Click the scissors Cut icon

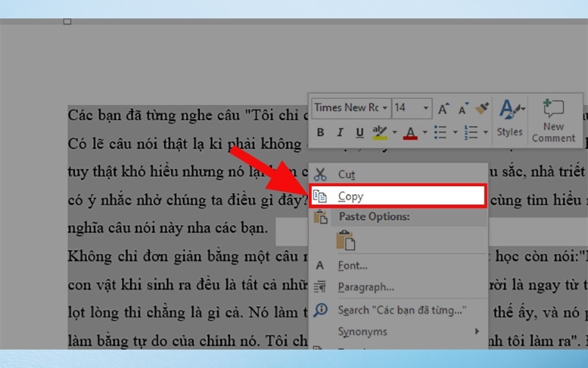click(x=320, y=174)
